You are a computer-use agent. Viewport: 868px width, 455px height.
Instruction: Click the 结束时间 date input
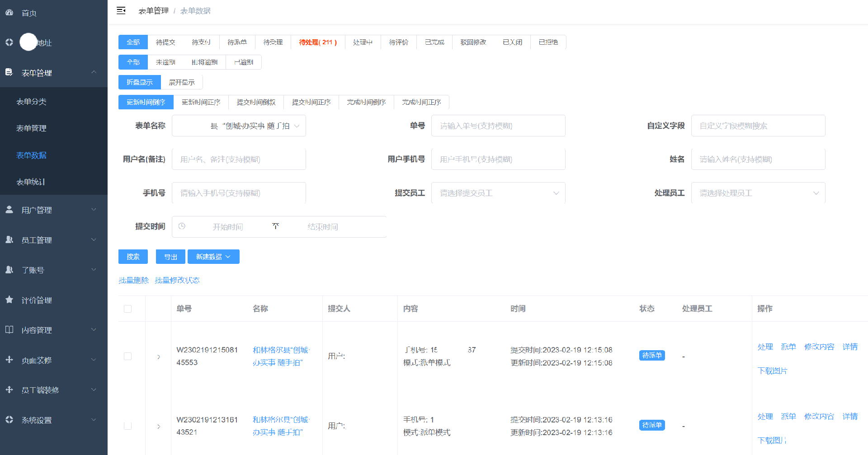coord(323,227)
